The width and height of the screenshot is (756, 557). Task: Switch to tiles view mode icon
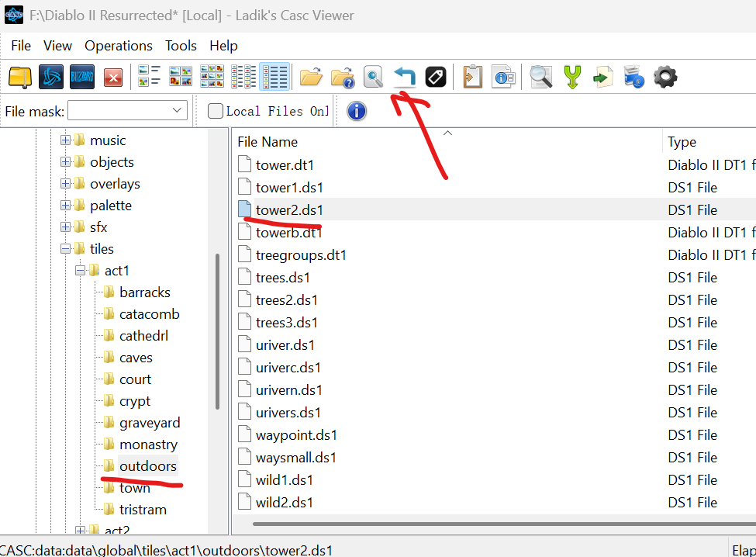coord(149,76)
